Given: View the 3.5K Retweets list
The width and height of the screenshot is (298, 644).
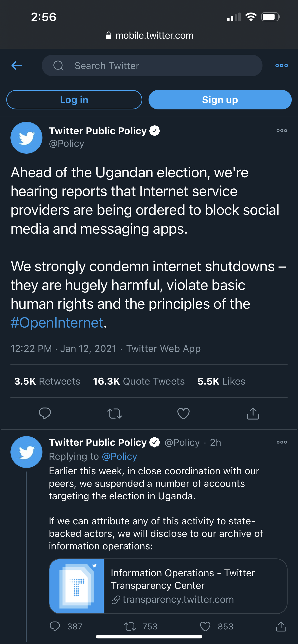Looking at the screenshot, I should 47,381.
